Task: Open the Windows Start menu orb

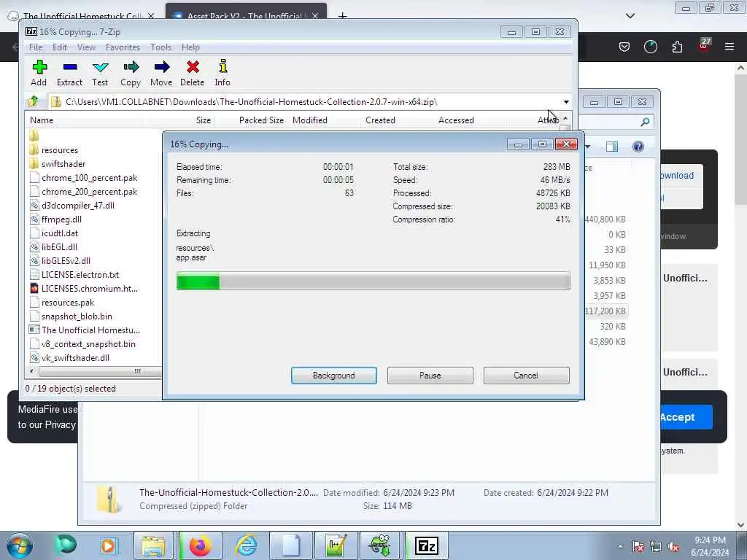Action: [19, 545]
